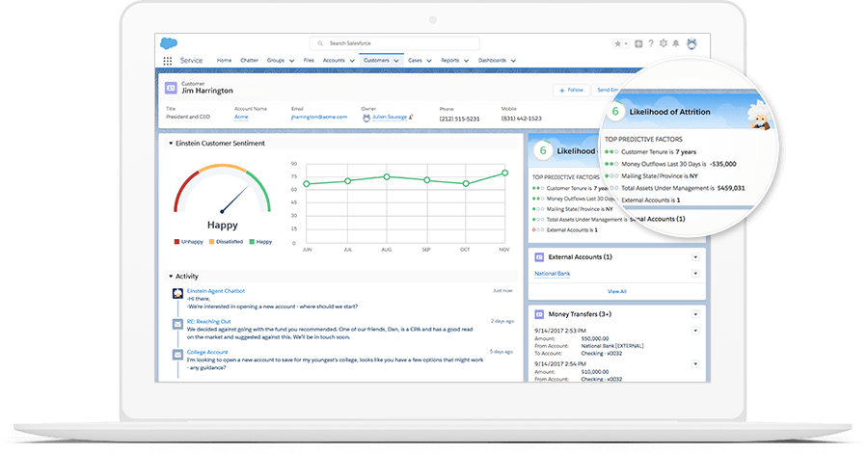The height and width of the screenshot is (453, 868).
Task: Click the Follow button
Action: 571,91
